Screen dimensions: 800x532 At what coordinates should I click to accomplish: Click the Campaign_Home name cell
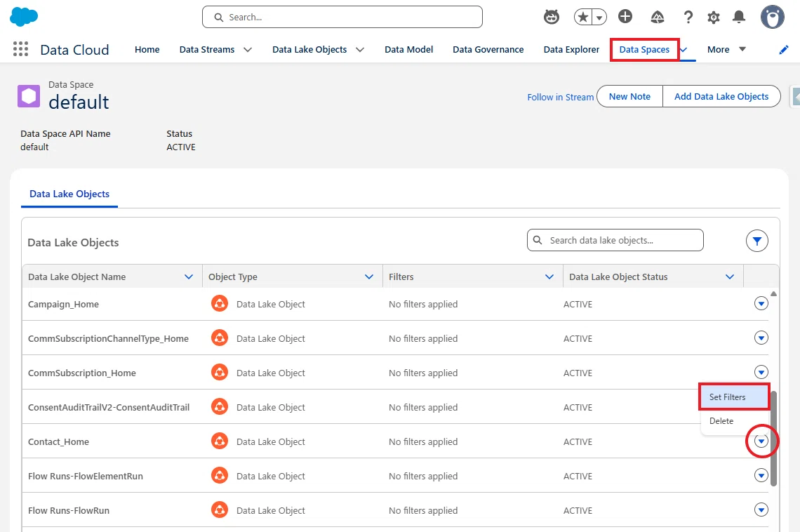[x=63, y=304]
